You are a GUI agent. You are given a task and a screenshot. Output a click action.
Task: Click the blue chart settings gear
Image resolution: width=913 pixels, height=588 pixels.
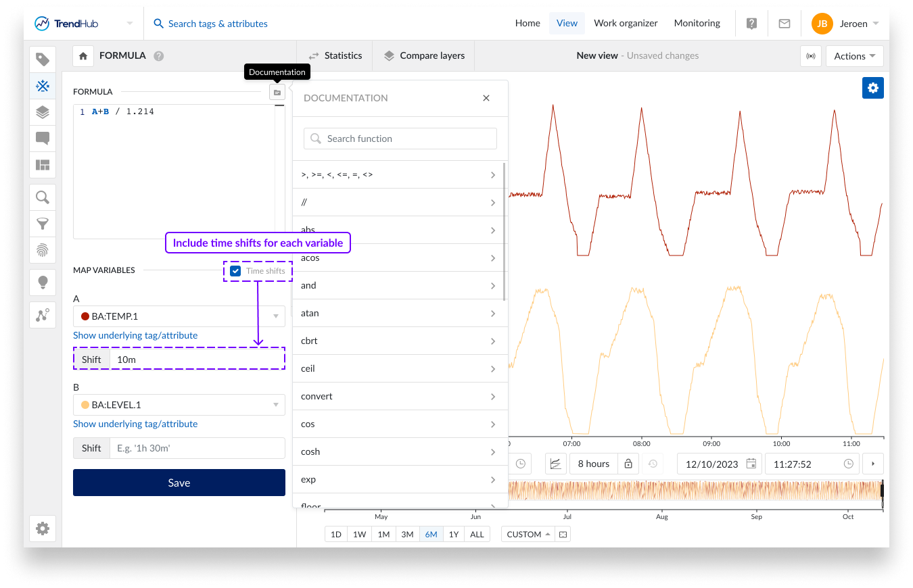pos(872,88)
